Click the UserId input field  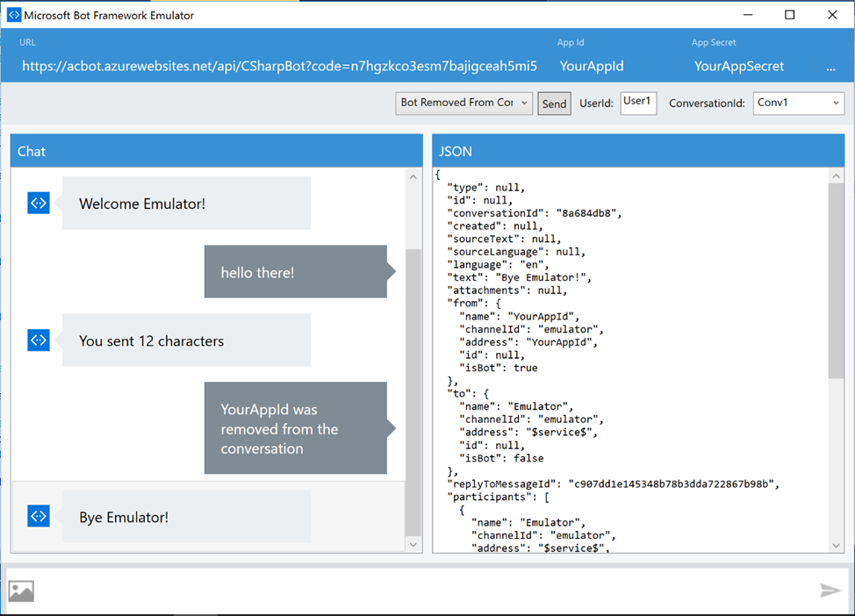coord(638,103)
